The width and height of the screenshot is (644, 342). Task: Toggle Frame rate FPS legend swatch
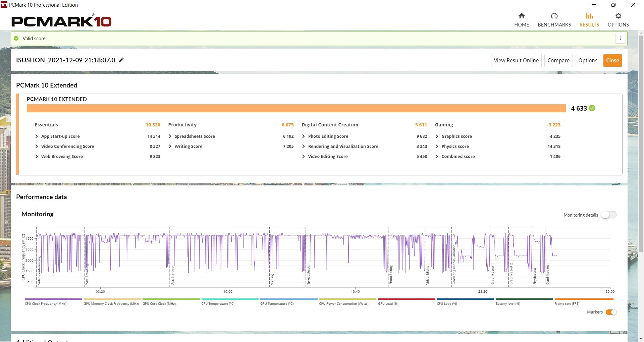[584, 299]
